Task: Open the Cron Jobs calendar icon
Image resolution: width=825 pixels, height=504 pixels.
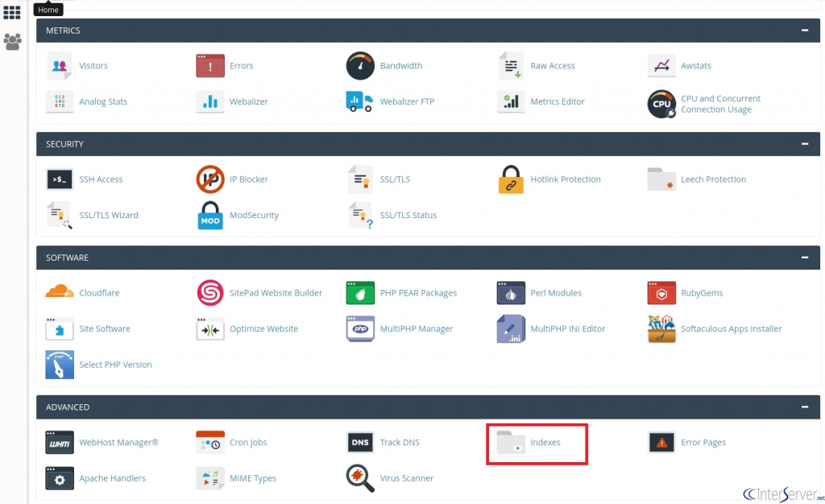Action: click(x=210, y=443)
